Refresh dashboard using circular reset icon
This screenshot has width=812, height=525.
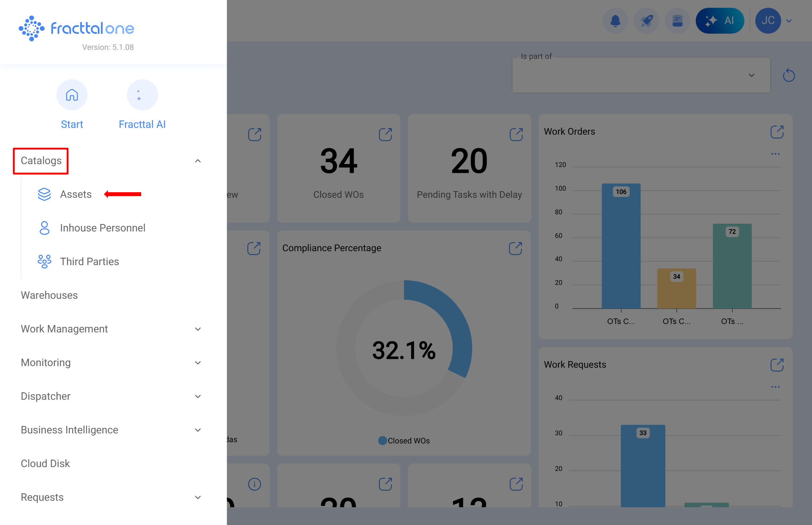coord(788,75)
